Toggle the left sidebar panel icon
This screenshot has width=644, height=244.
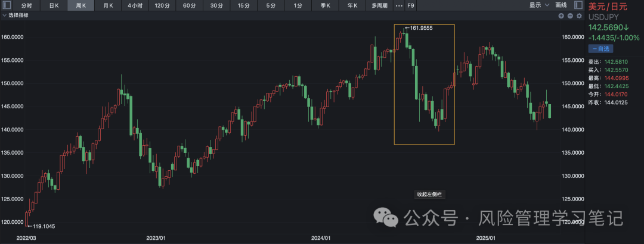[x=7, y=5]
